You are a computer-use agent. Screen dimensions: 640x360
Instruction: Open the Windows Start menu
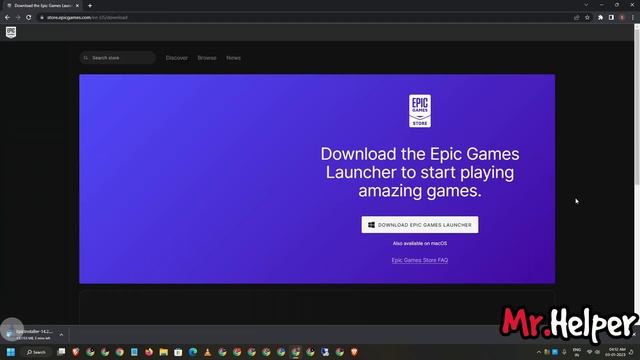click(11, 352)
